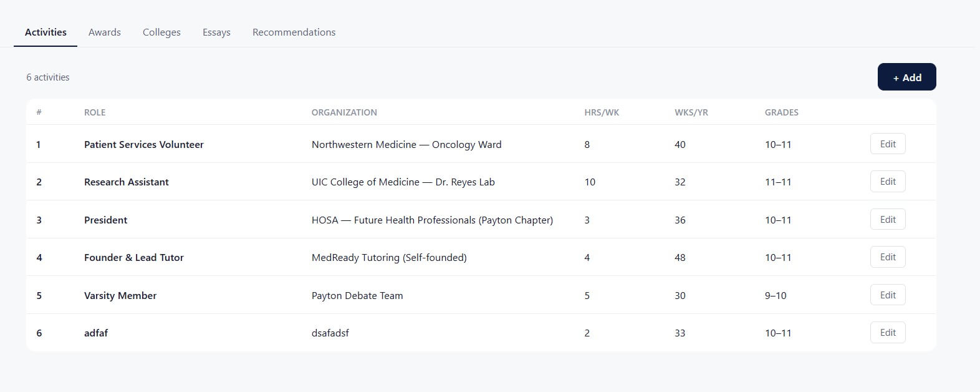980x392 pixels.
Task: Select the Northwestern Medicine organization cell
Action: [x=406, y=145]
